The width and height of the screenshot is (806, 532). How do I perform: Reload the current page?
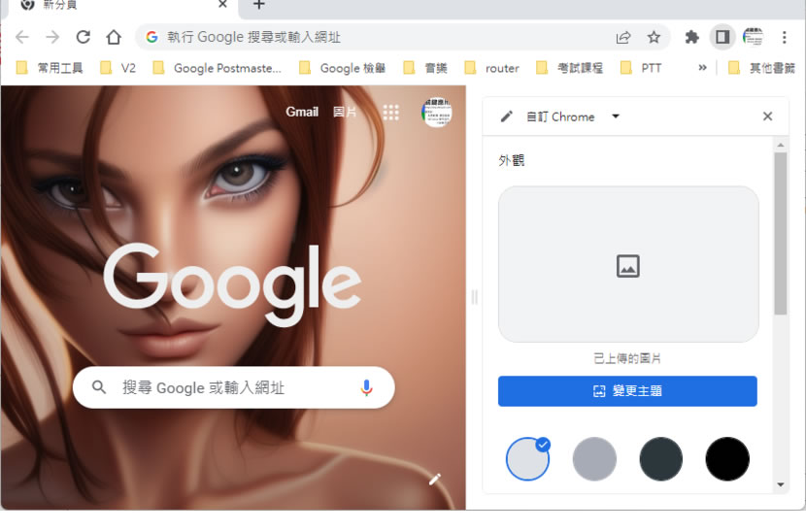pyautogui.click(x=84, y=37)
